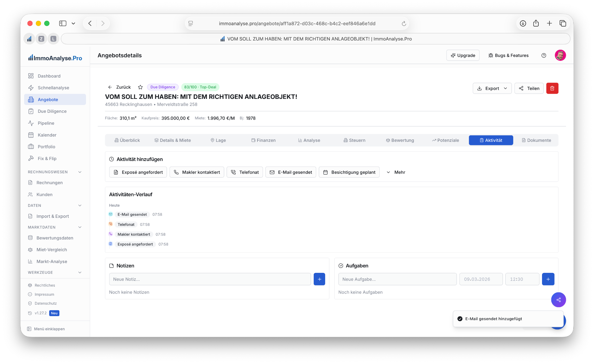Screen dimensions: 594x364
Task: Collapse the Marktdaten sidebar section
Action: point(80,227)
